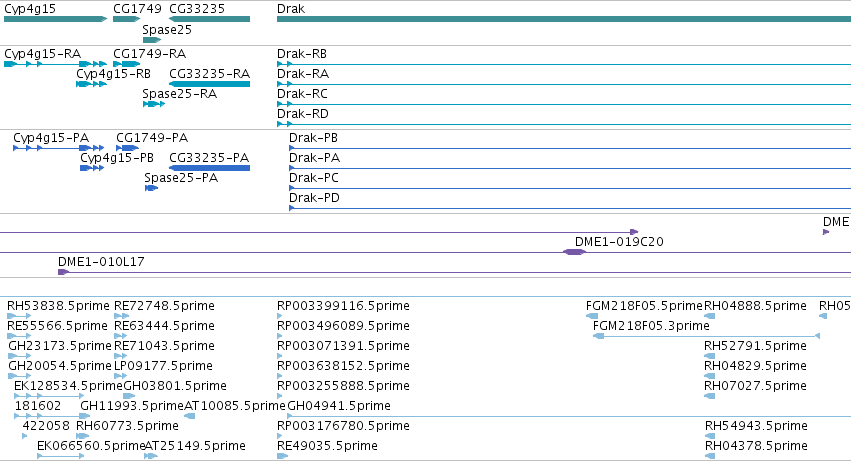851x461 pixels.
Task: Click transcript Drak-RA
Action: (303, 74)
